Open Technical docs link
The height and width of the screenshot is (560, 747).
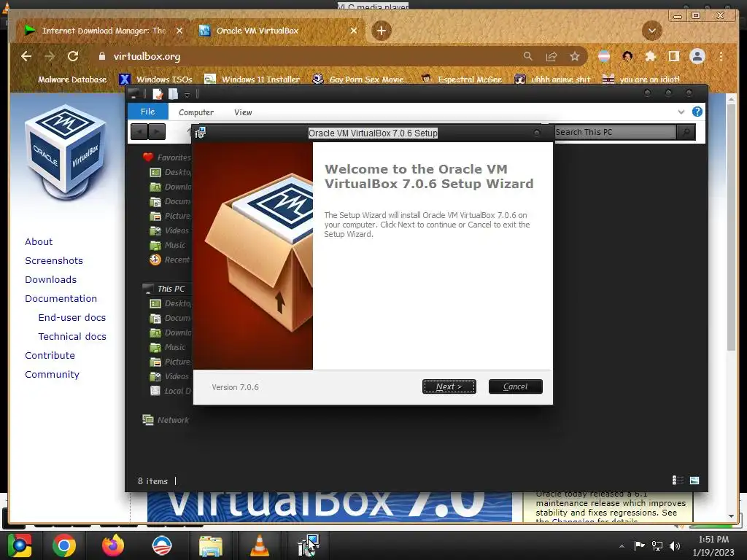point(72,337)
